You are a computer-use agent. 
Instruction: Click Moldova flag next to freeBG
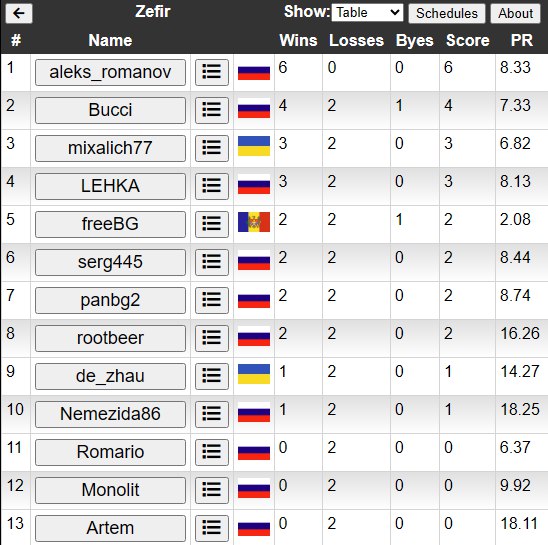pyautogui.click(x=254, y=222)
